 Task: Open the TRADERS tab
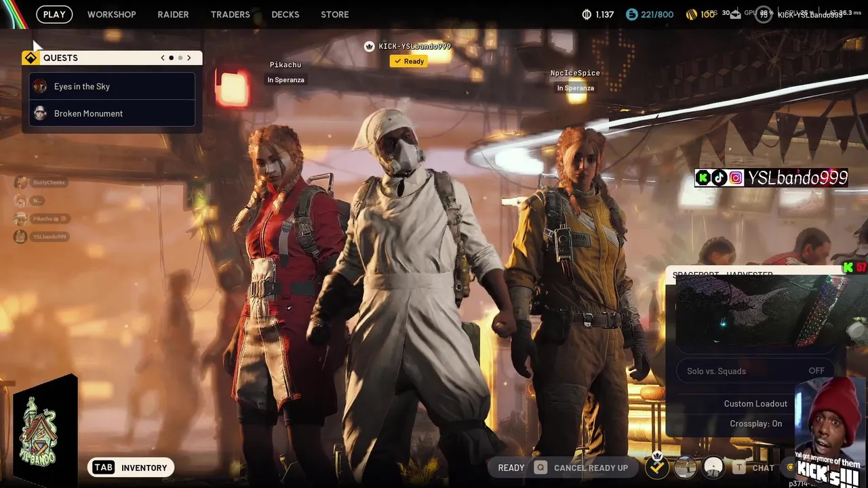click(x=230, y=14)
